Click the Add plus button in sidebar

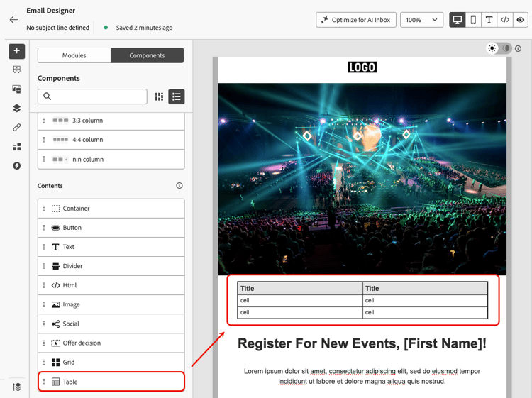pyautogui.click(x=16, y=51)
